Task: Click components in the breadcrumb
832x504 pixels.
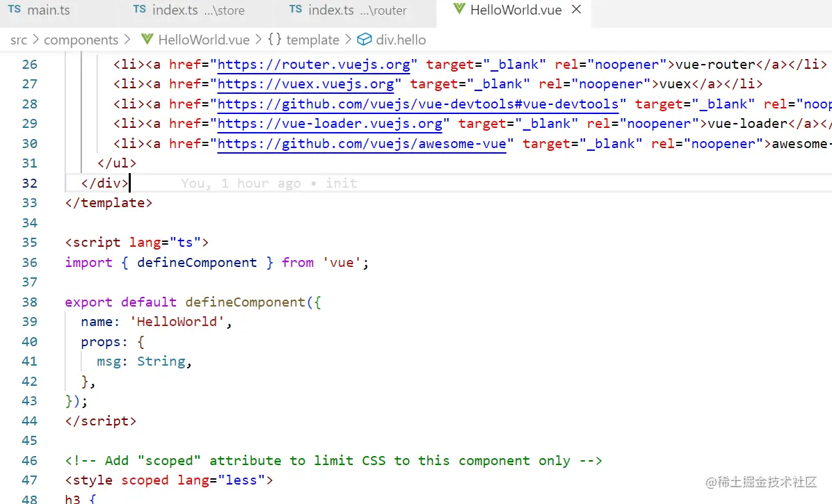Action: (x=81, y=40)
